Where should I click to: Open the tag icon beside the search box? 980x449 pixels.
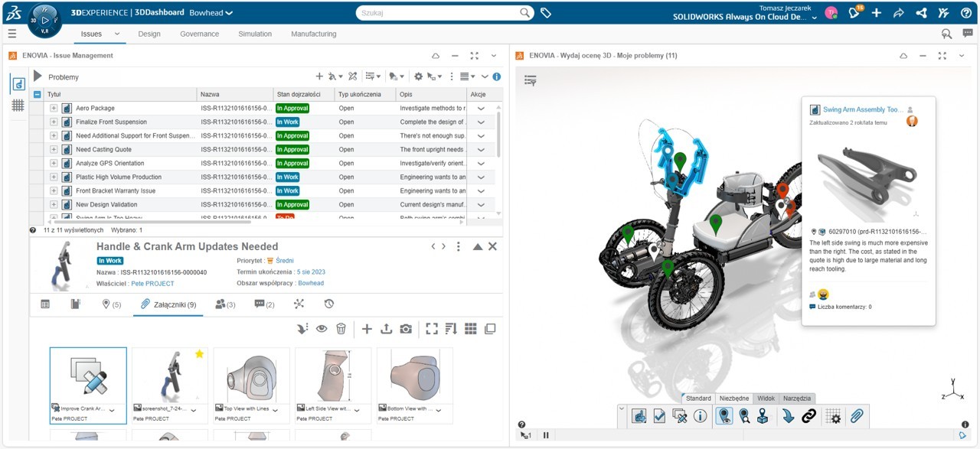(546, 13)
